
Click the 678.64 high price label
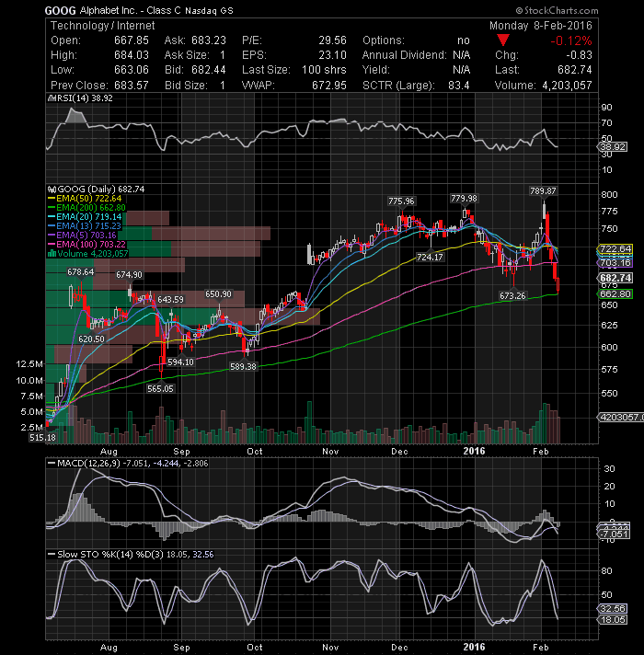(81, 272)
